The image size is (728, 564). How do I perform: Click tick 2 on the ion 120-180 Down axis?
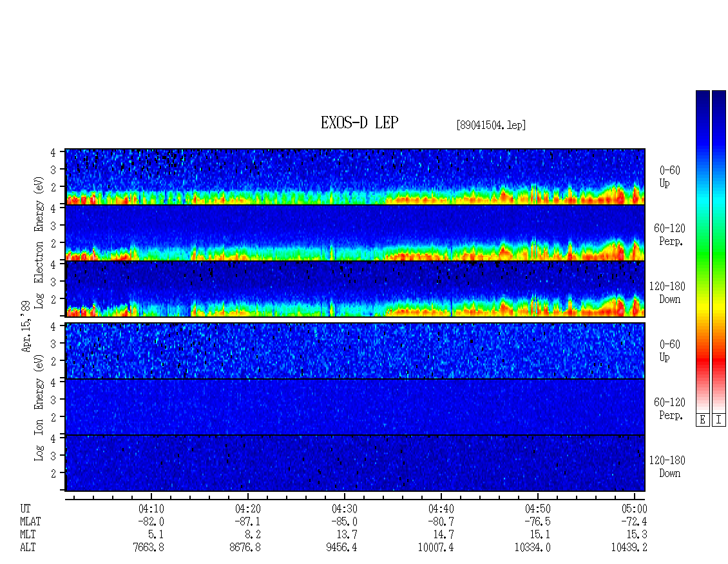(x=53, y=473)
